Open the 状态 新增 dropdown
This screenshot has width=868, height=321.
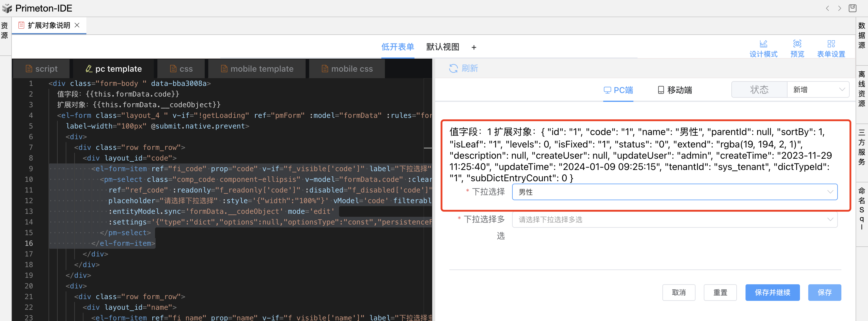(817, 90)
